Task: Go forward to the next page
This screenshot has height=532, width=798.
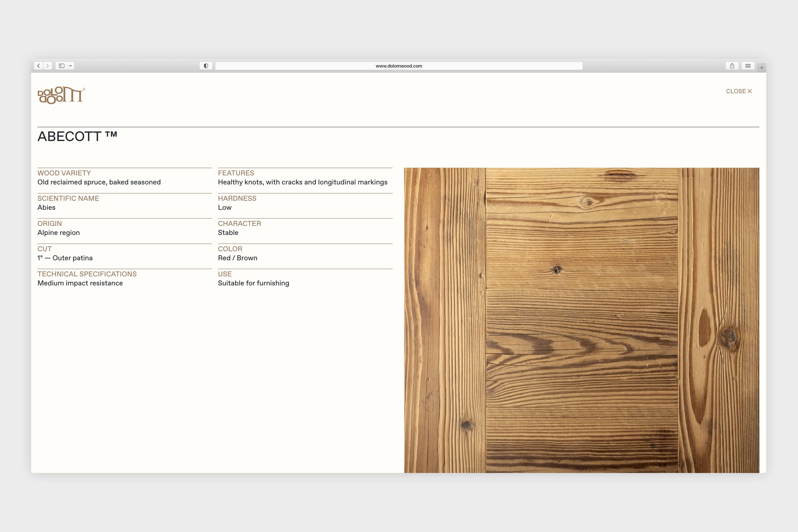Action: [48, 66]
